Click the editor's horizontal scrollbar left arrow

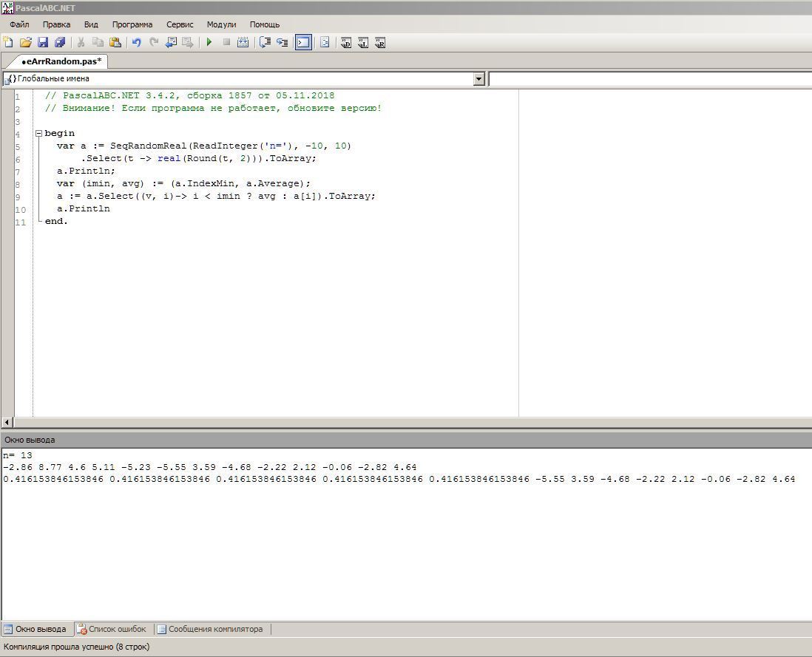pos(7,422)
